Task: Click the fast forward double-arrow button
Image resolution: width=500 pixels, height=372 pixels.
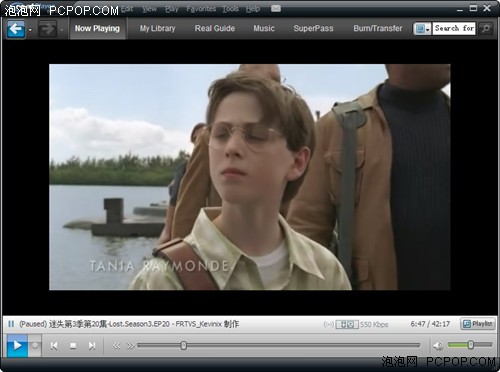Action: (x=130, y=346)
